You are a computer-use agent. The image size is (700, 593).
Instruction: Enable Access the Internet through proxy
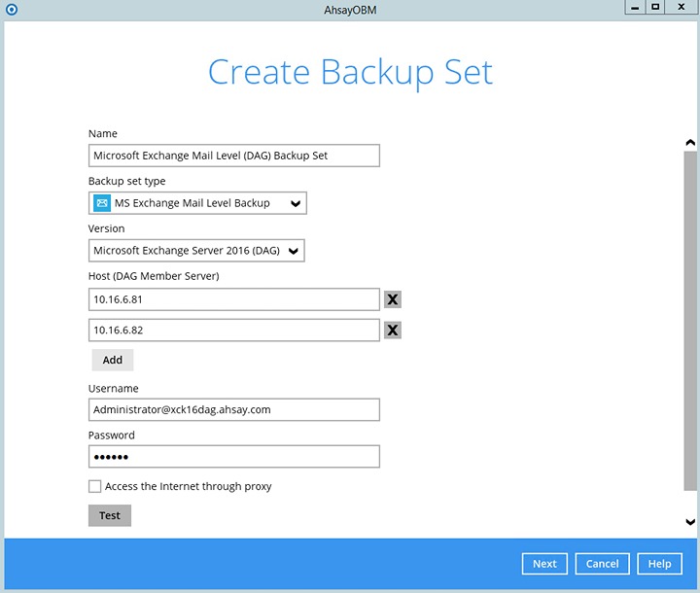tap(95, 486)
